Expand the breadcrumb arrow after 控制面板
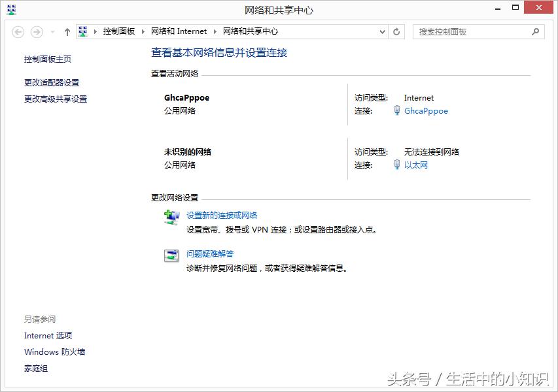Viewport: 558px width, 392px height. pyautogui.click(x=141, y=31)
